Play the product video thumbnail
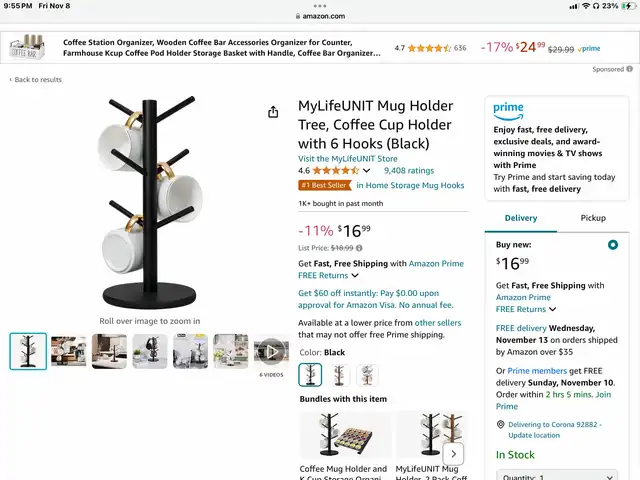Viewport: 640px width, 480px height. [x=271, y=351]
